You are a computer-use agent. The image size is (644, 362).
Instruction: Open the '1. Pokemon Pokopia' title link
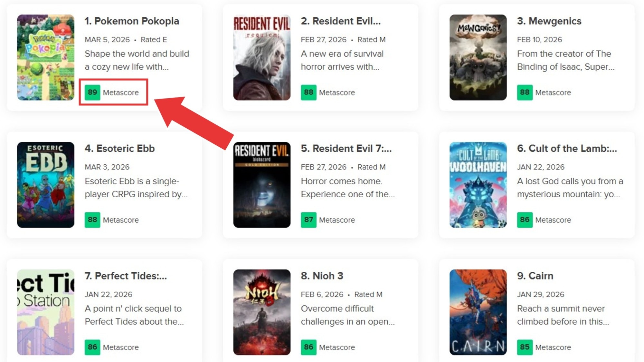[x=132, y=21]
